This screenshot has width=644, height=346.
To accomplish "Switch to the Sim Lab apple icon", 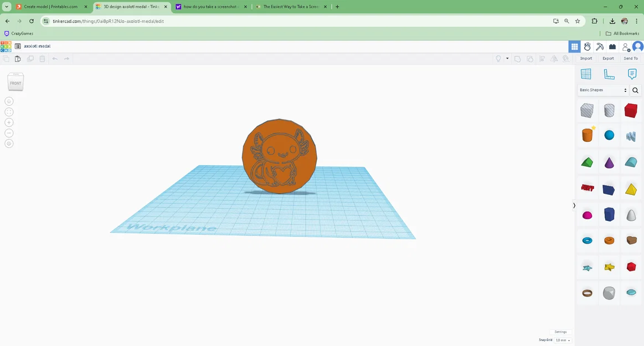I will 588,47.
